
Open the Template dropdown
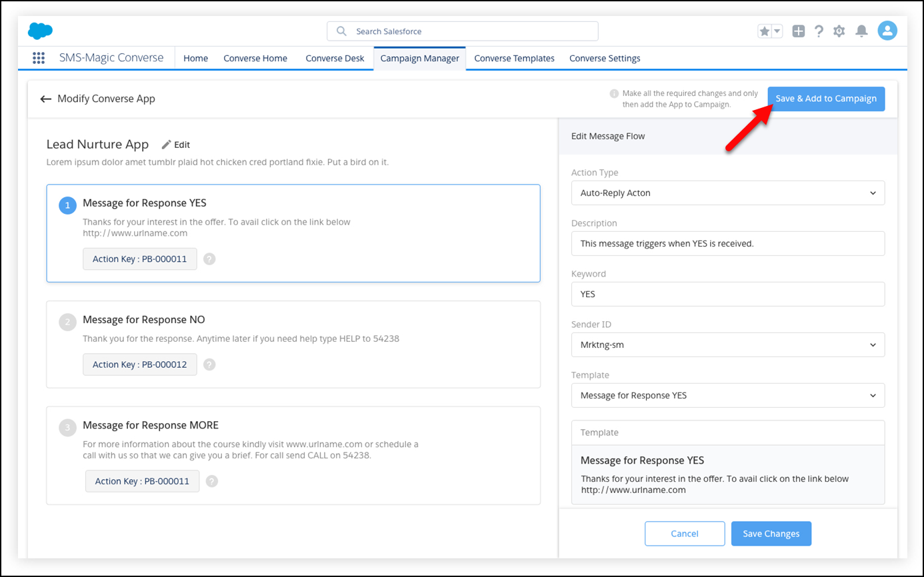(728, 395)
